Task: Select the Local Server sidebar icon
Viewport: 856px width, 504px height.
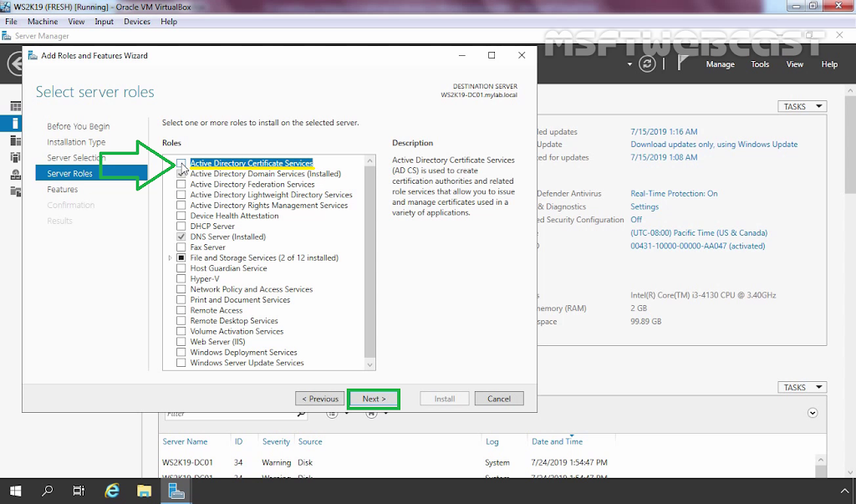Action: click(x=15, y=123)
